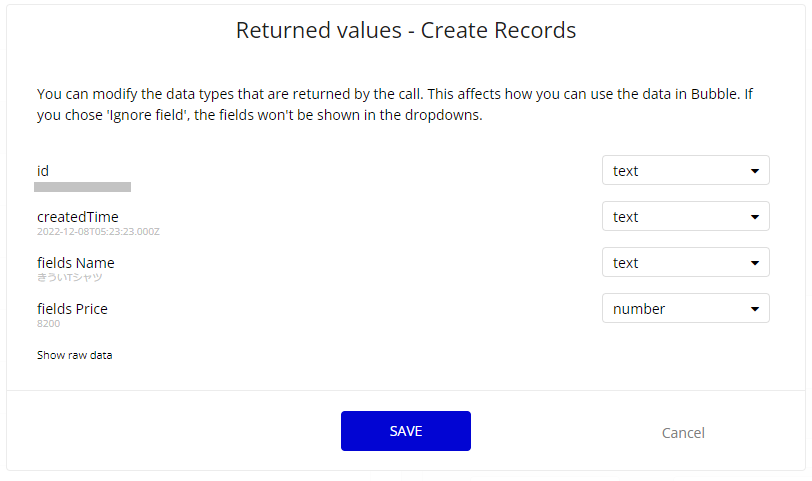This screenshot has height=481, width=812.
Task: Click the 'fields Name' field label
Action: pyautogui.click(x=76, y=263)
